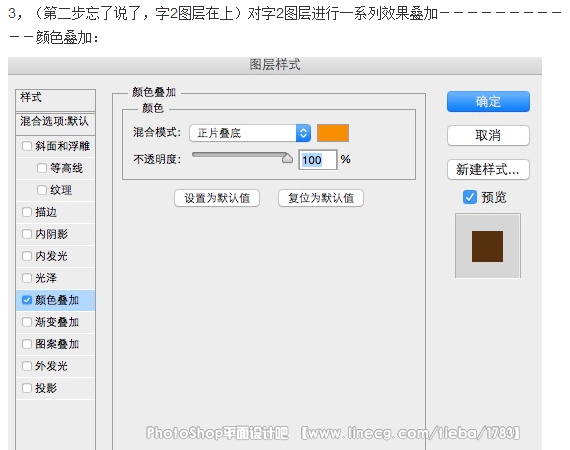
Task: Enable the 描边 checkbox
Action: pos(27,212)
